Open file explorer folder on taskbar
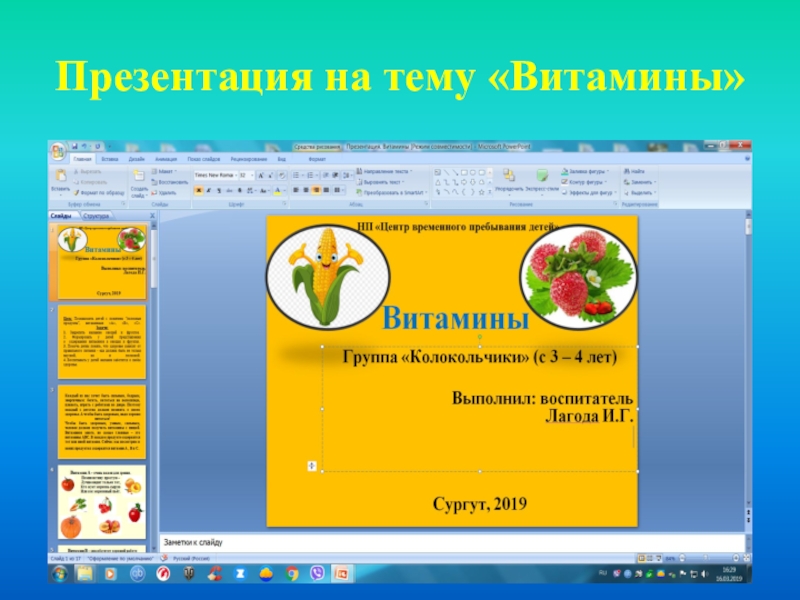 click(x=85, y=573)
